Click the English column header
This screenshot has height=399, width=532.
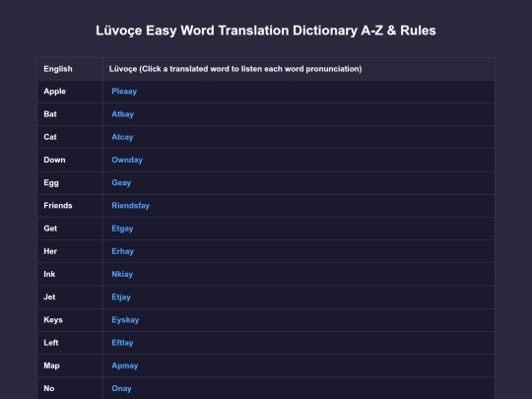[58, 69]
